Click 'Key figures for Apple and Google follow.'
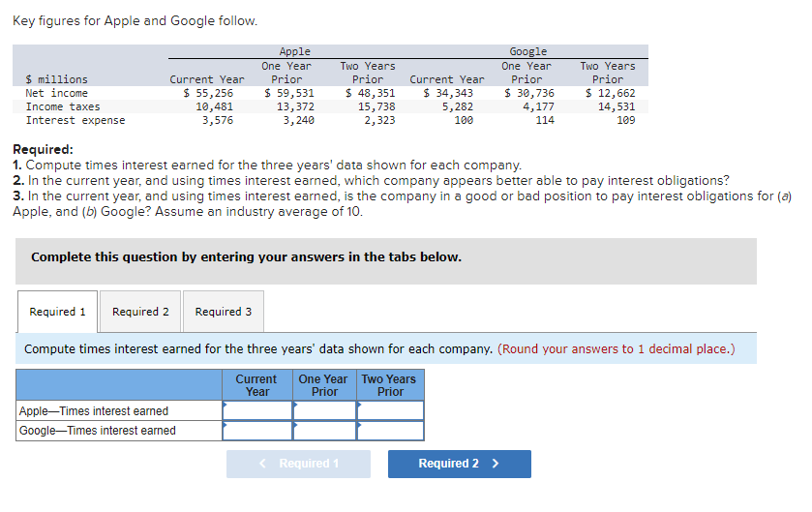The height and width of the screenshot is (512, 812). click(x=135, y=20)
